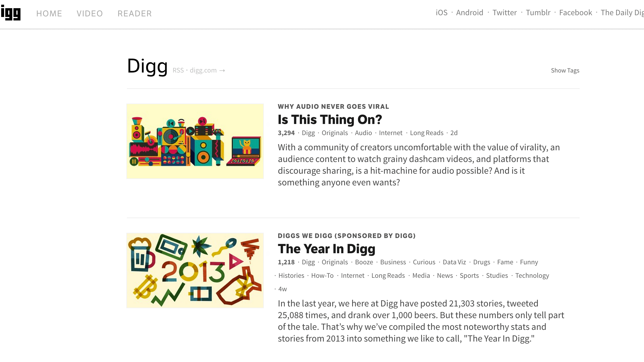The height and width of the screenshot is (362, 644).
Task: Open "The Year In Digg" headline
Action: [x=326, y=249]
